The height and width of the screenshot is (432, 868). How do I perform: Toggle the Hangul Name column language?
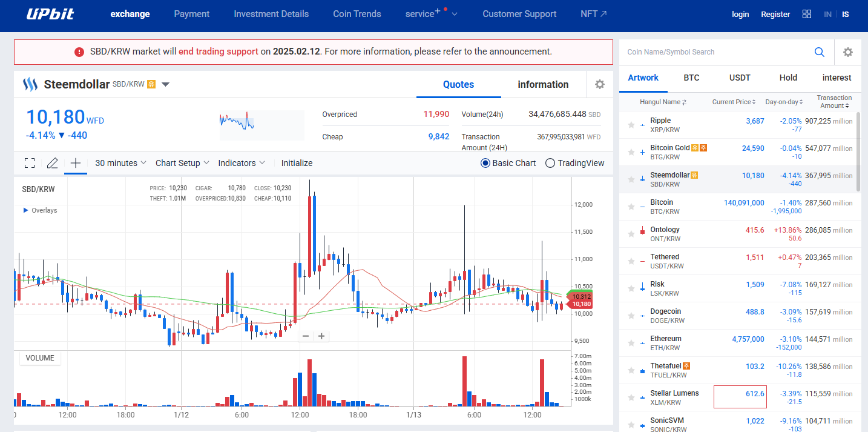[663, 102]
